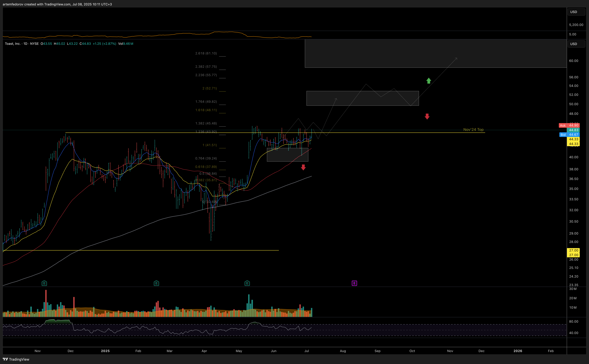Click the earnings E marker near May 2025

(x=247, y=283)
